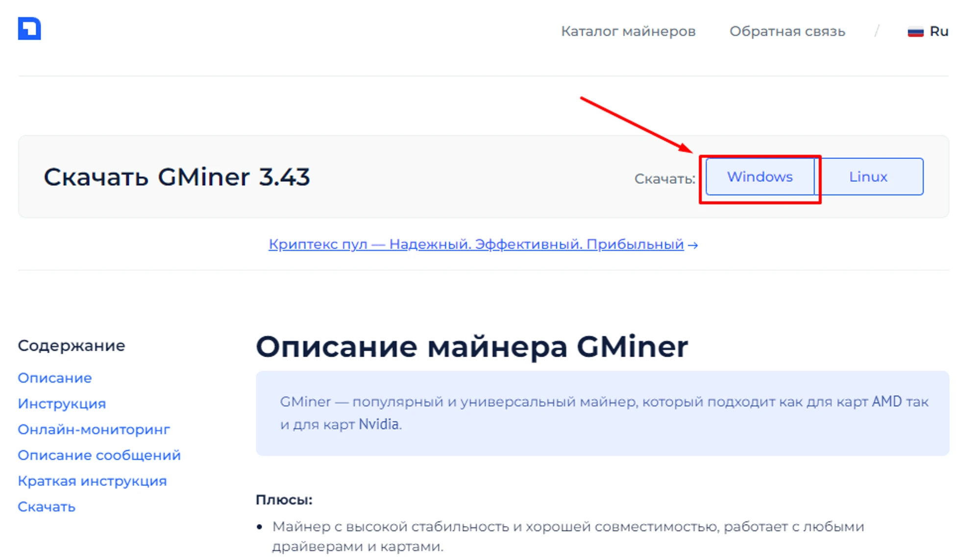
Task: Click the Russian flag icon
Action: point(915,32)
